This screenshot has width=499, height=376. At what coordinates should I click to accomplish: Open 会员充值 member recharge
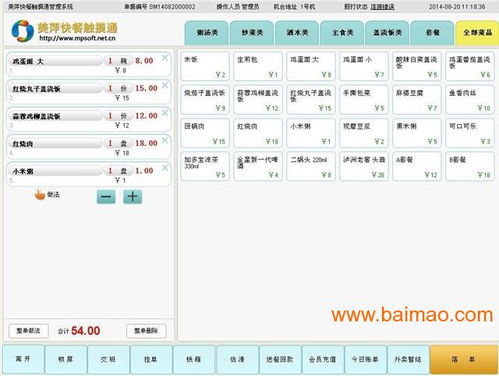tap(322, 359)
